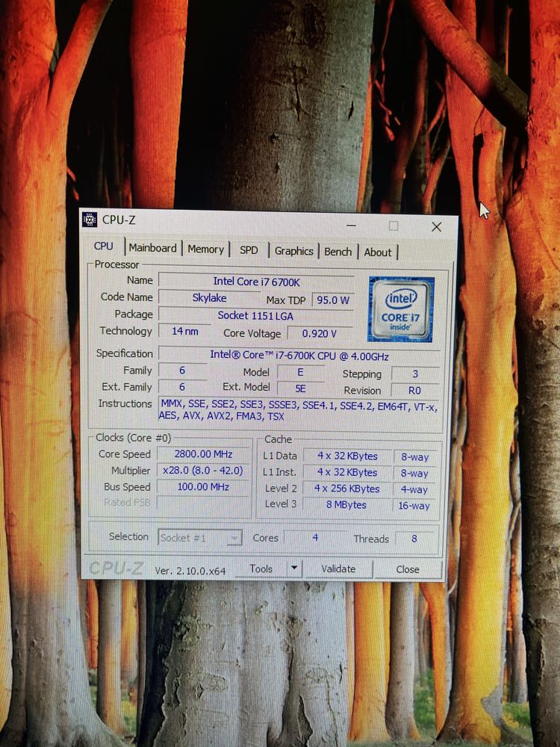The width and height of the screenshot is (560, 747).
Task: Click the Intel Core i7 inside logo
Action: coord(400,309)
